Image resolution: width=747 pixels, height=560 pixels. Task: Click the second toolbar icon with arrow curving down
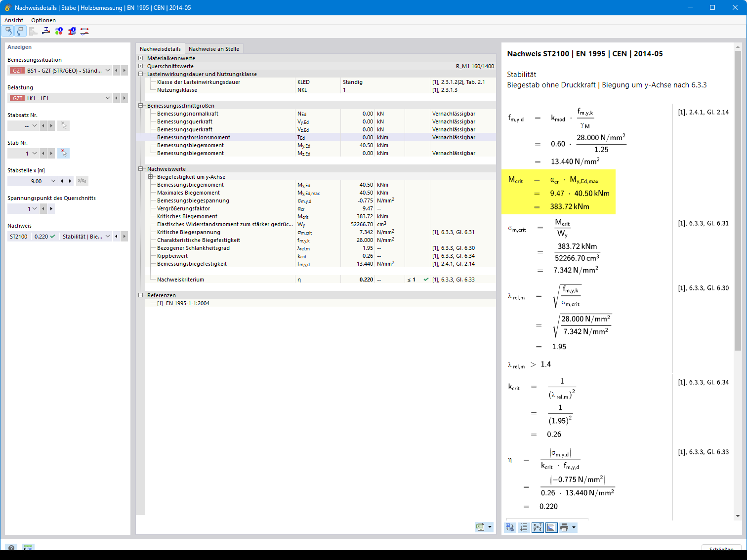point(20,31)
